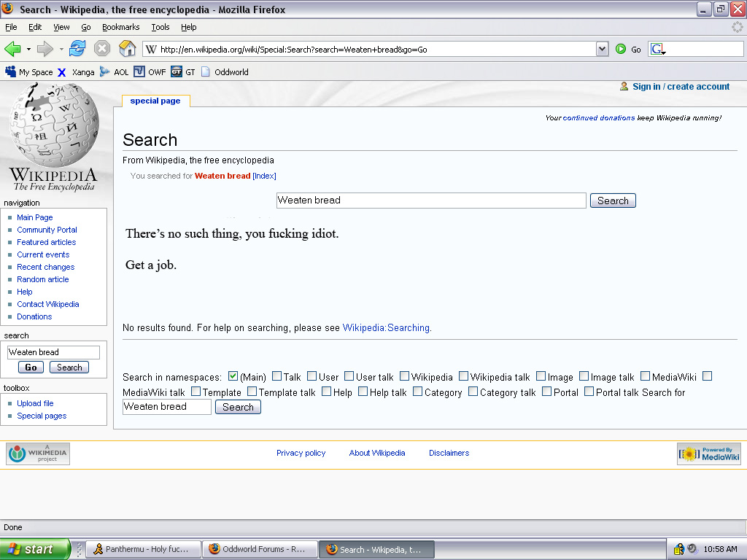This screenshot has width=747, height=560.
Task: Click the Stop loading icon
Action: click(x=102, y=49)
